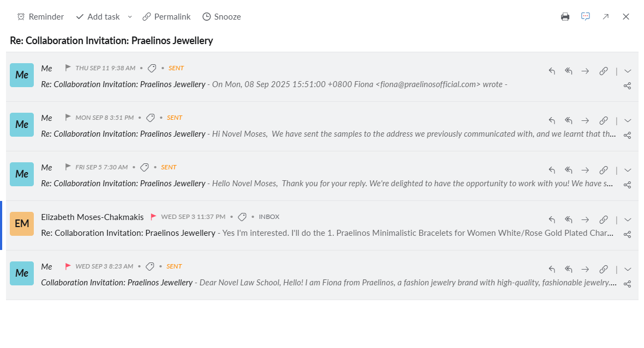This screenshot has width=644, height=348.
Task: Open thread in new window
Action: tap(606, 17)
